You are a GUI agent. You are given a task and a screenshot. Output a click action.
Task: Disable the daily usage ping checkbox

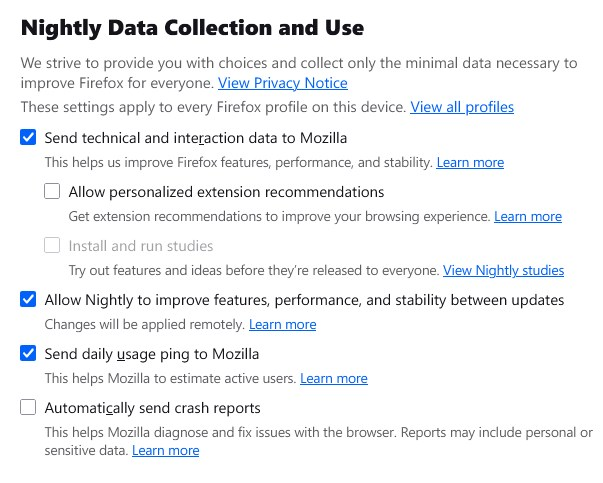pos(28,354)
